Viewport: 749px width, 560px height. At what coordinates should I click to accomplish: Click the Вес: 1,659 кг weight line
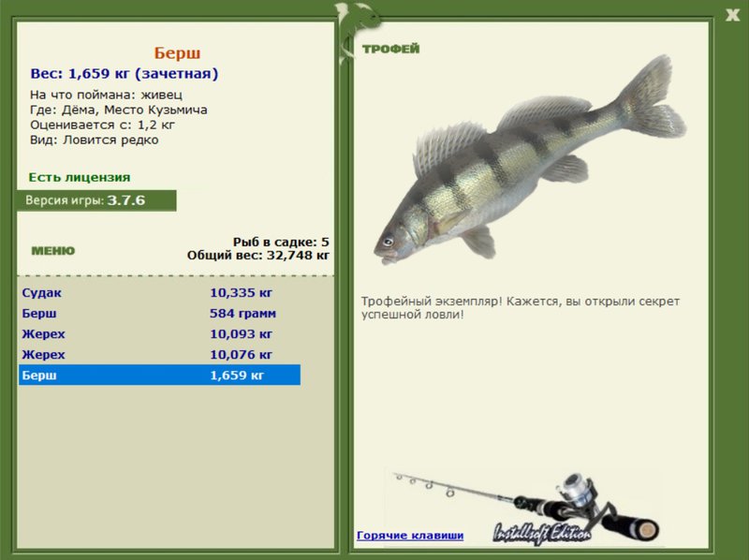point(125,74)
